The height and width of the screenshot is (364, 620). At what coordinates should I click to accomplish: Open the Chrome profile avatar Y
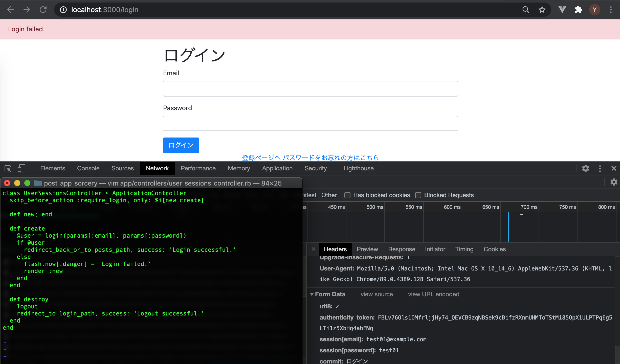pyautogui.click(x=594, y=10)
